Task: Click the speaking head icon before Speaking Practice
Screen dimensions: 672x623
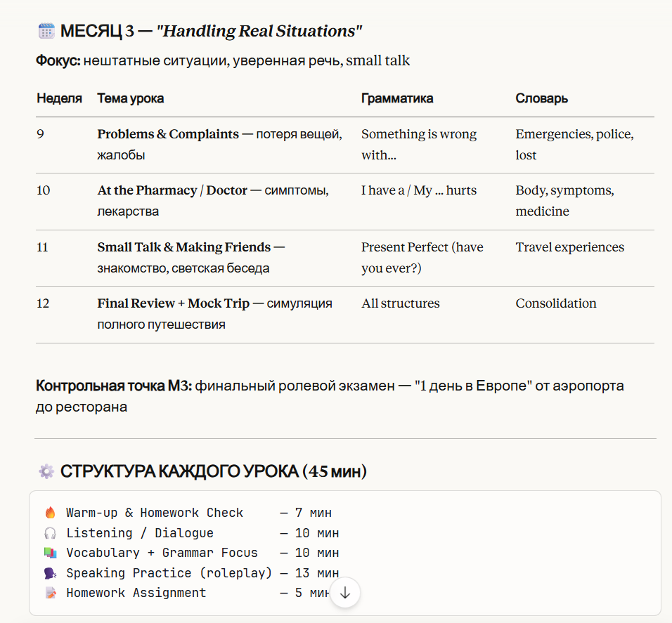Action: click(50, 573)
